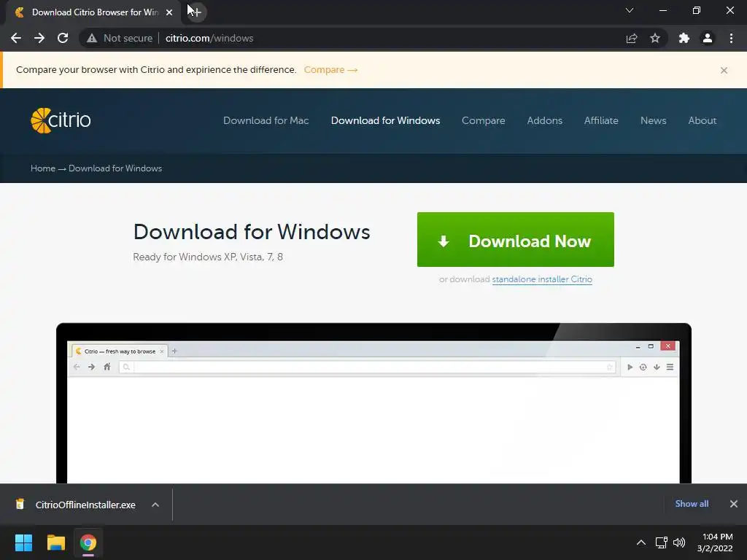747x560 pixels.
Task: Click the address bar URL citrio.com/windows
Action: coord(209,38)
